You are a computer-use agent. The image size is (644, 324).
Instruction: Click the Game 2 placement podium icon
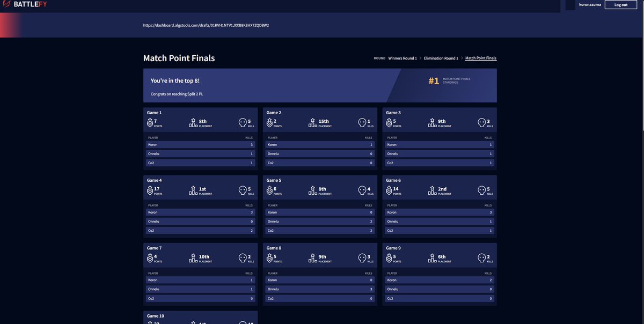[x=313, y=123]
